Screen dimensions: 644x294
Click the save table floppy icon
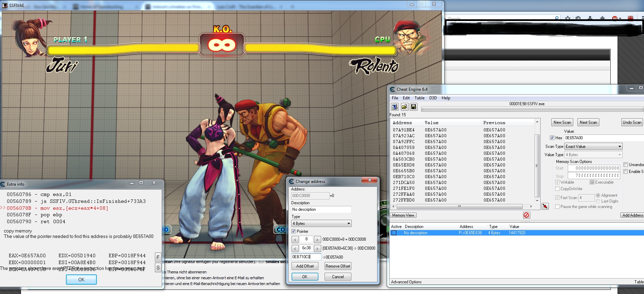414,107
